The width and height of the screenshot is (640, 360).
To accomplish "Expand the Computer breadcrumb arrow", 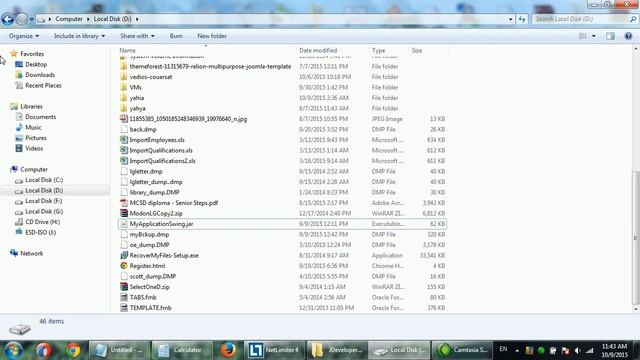I will point(88,19).
